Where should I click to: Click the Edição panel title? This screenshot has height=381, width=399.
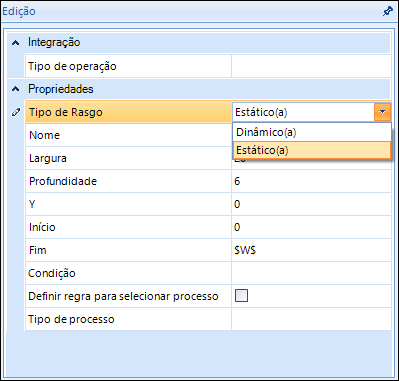[19, 11]
